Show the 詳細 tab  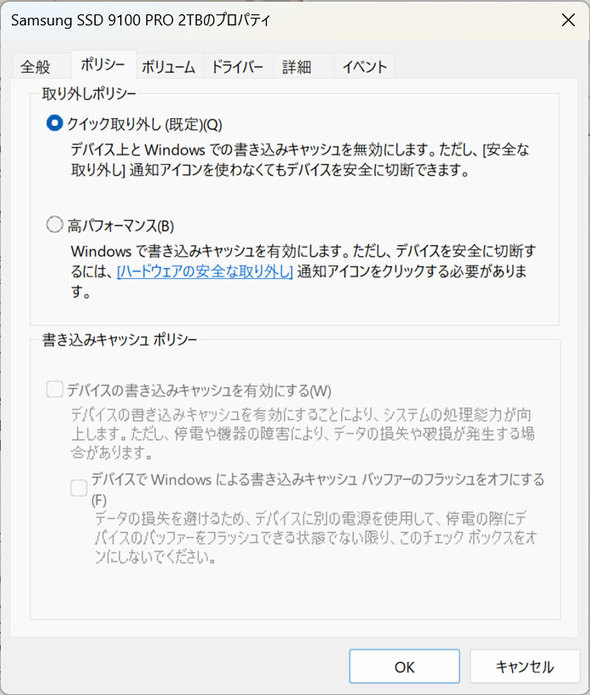pos(297,67)
